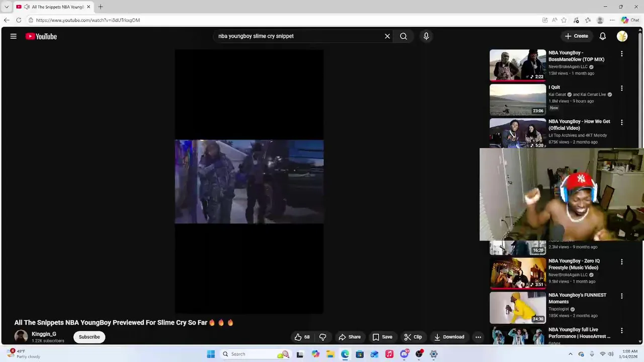Open How We Get video thumbnail
Screen dimensions: 644x362
[x=518, y=133]
